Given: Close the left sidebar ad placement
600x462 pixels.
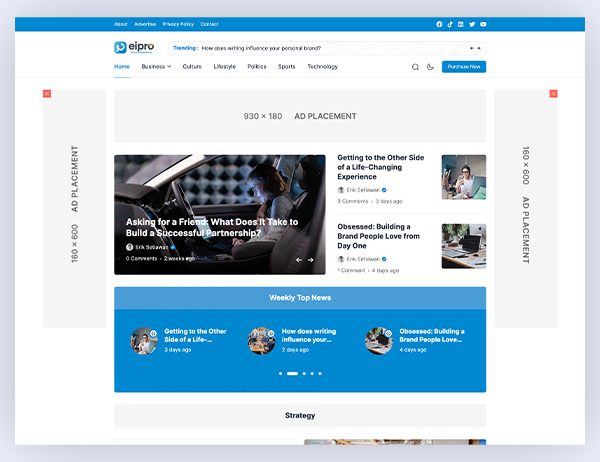Looking at the screenshot, I should click(x=47, y=94).
